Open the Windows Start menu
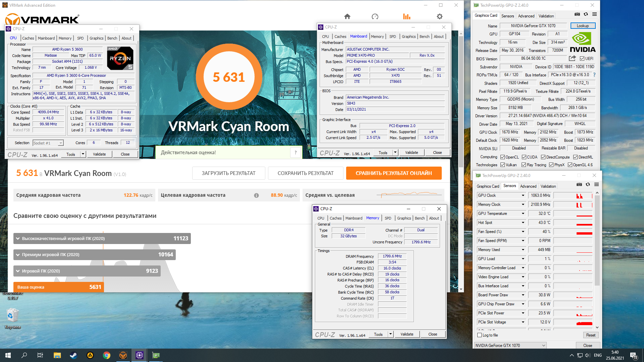The height and width of the screenshot is (362, 644). tap(8, 355)
